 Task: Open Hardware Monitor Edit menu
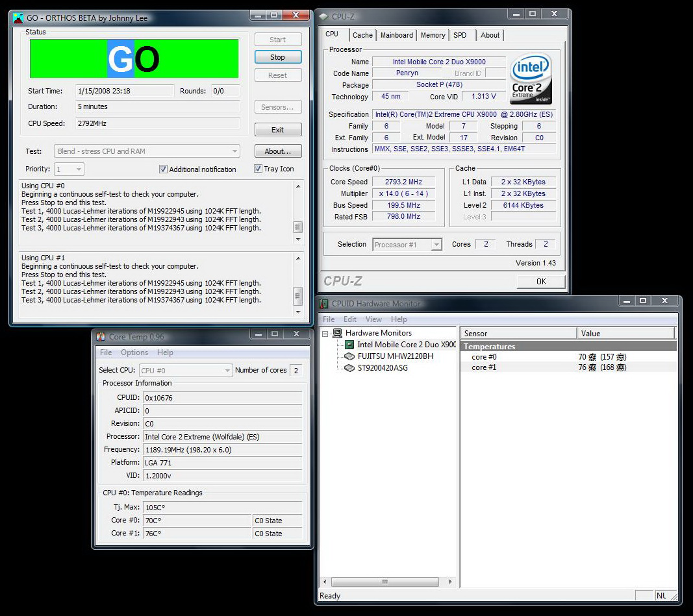[349, 319]
